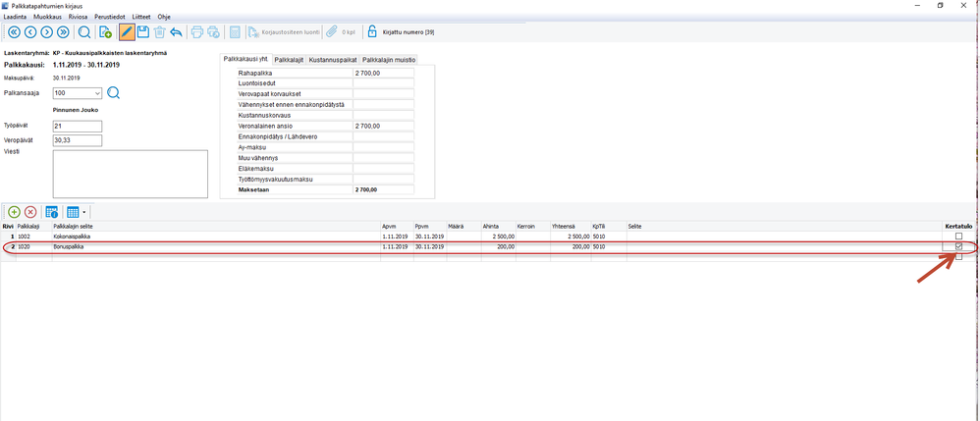Viewport: 980px width, 421px height.
Task: Click into the Työpäivät field
Action: tap(78, 127)
